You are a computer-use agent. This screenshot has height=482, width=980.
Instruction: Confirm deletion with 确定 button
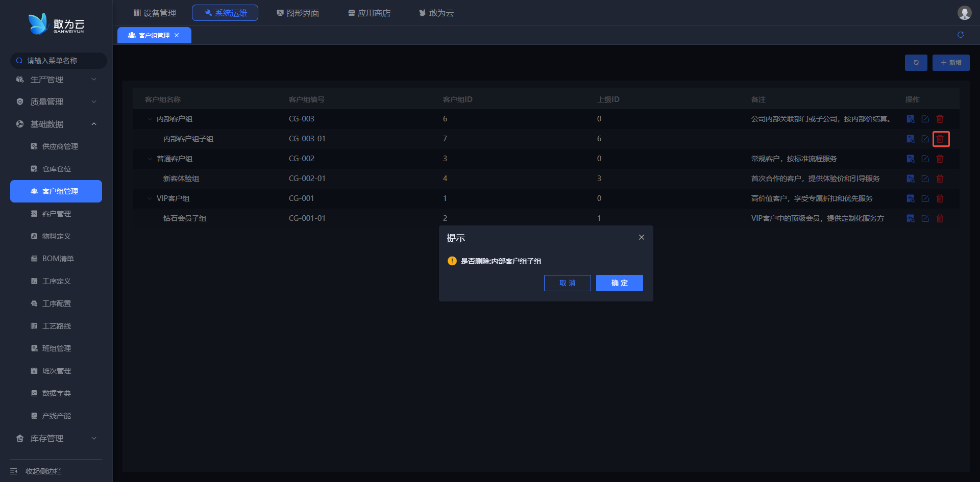point(619,283)
